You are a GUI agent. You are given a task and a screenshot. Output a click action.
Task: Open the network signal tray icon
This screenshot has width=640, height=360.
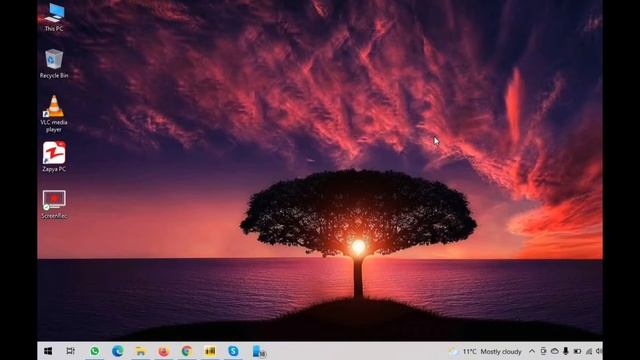pyautogui.click(x=589, y=351)
